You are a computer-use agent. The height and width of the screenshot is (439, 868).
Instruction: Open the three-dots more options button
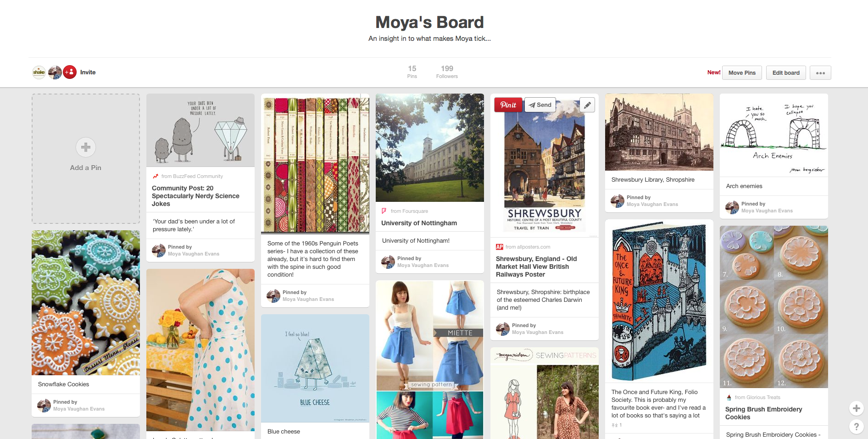tap(820, 72)
